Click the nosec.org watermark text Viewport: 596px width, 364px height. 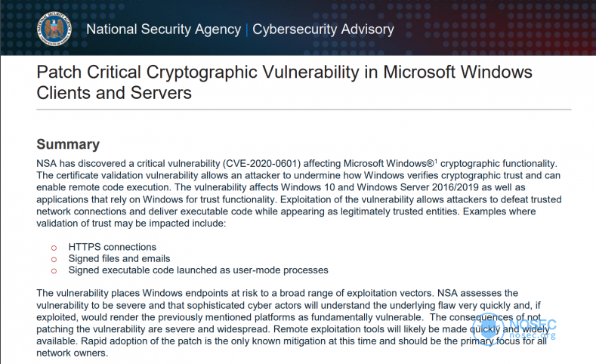tap(532, 335)
